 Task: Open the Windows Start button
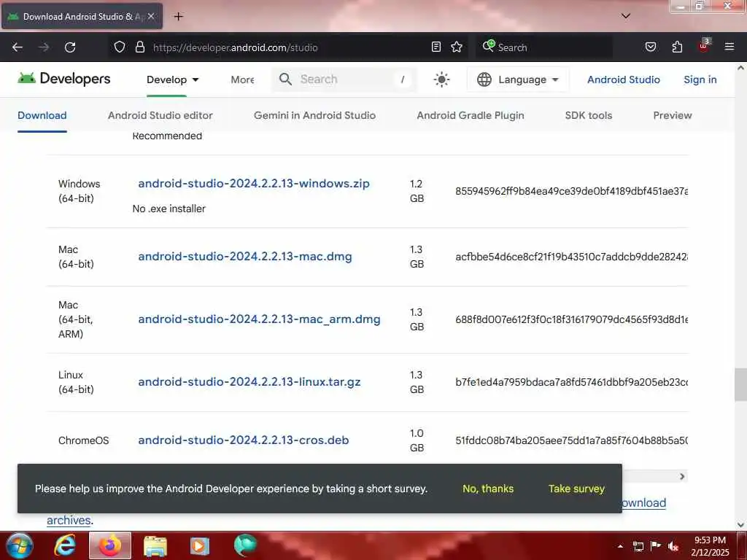[x=19, y=545]
